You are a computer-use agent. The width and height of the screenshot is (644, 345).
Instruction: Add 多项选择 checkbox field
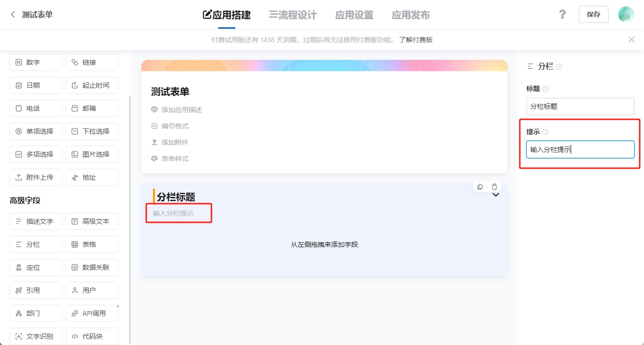tap(36, 154)
